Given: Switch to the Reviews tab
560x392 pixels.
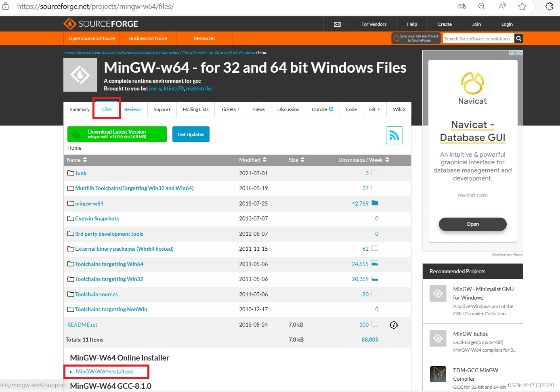Looking at the screenshot, I should 133,109.
